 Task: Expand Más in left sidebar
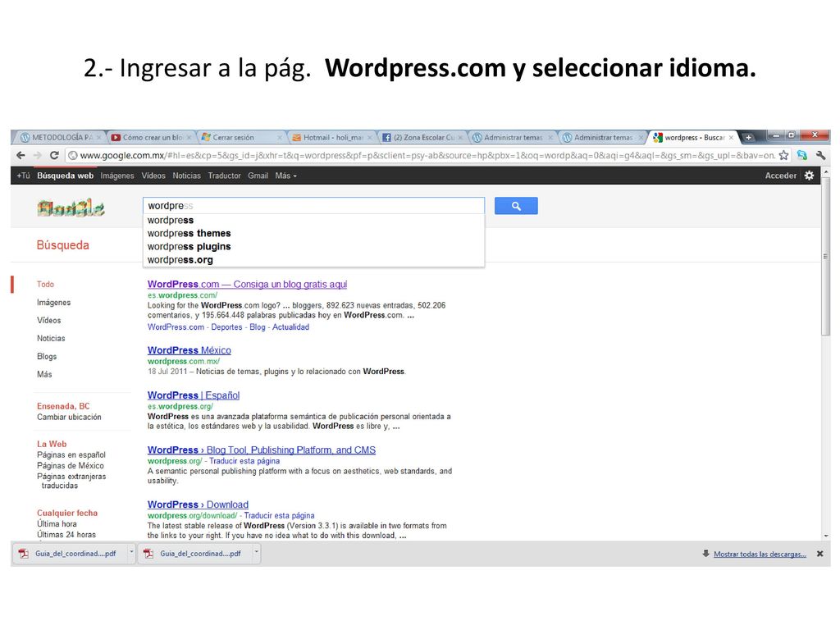click(44, 374)
